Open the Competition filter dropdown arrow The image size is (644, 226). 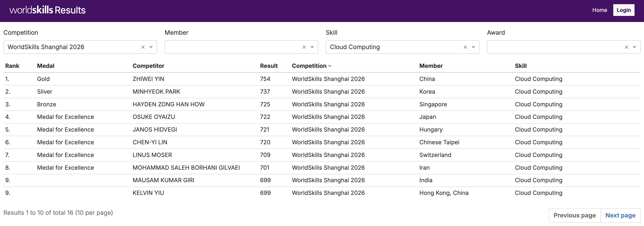[x=151, y=47]
